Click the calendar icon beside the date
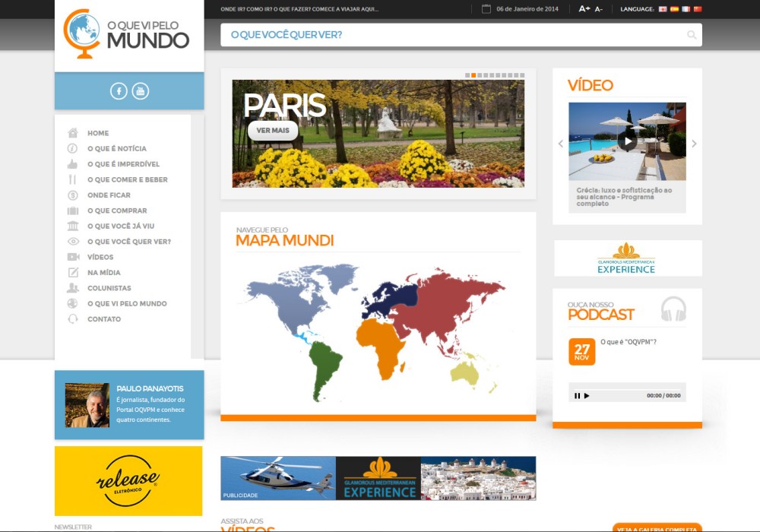The height and width of the screenshot is (532, 760). (x=486, y=9)
